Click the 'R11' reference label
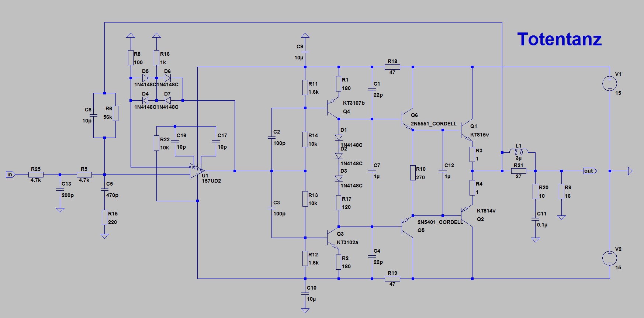The width and height of the screenshot is (644, 318). pos(313,84)
